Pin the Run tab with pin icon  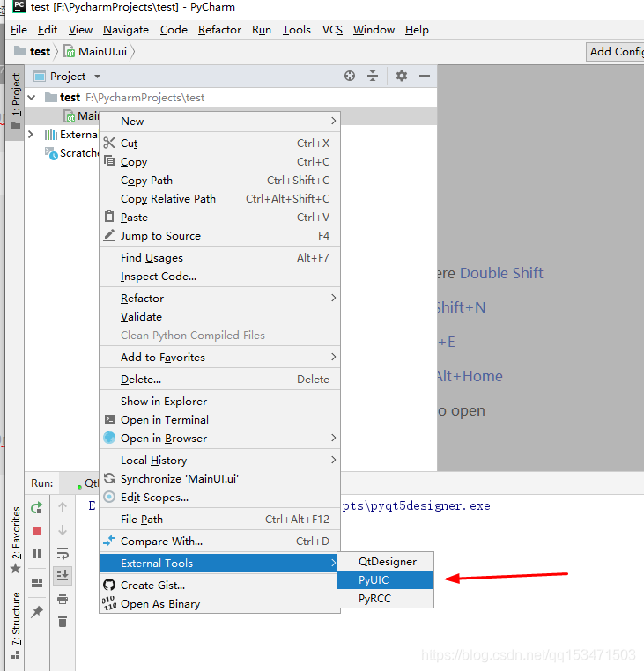point(37,612)
